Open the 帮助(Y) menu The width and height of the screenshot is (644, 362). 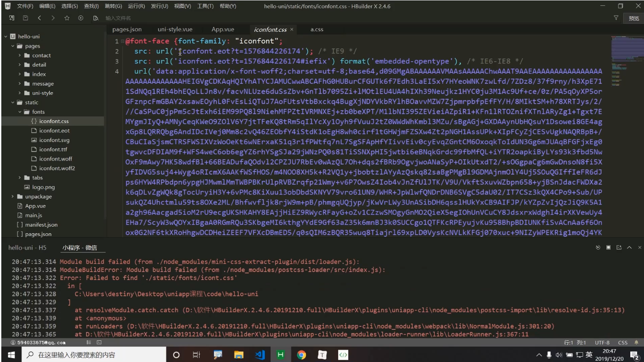[228, 6]
